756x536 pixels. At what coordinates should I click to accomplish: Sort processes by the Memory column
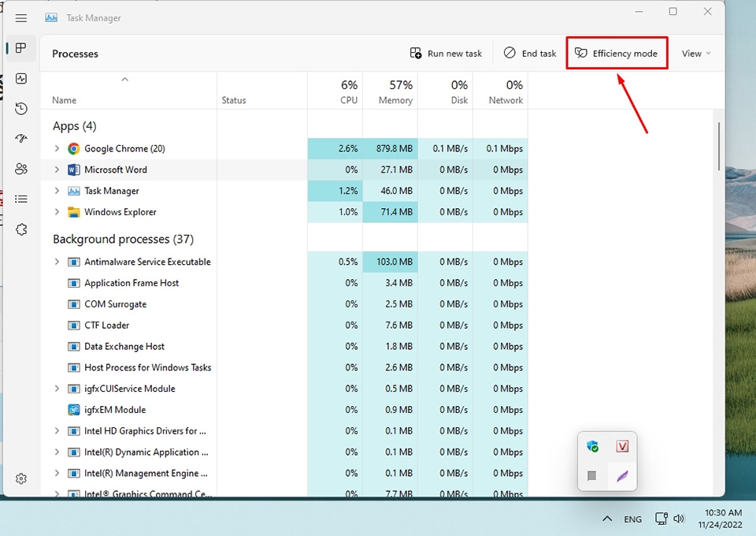398,92
